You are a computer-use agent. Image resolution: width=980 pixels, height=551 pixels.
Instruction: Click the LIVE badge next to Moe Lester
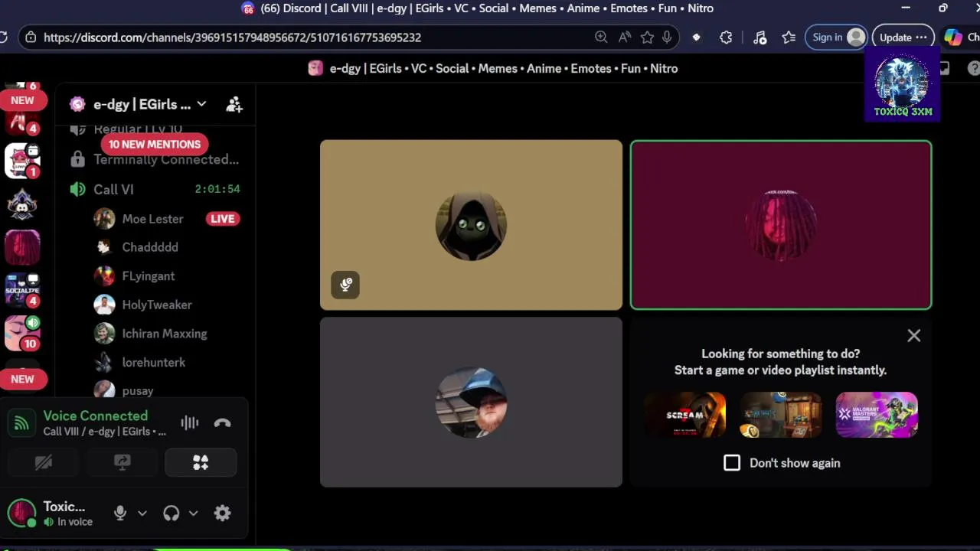tap(223, 219)
